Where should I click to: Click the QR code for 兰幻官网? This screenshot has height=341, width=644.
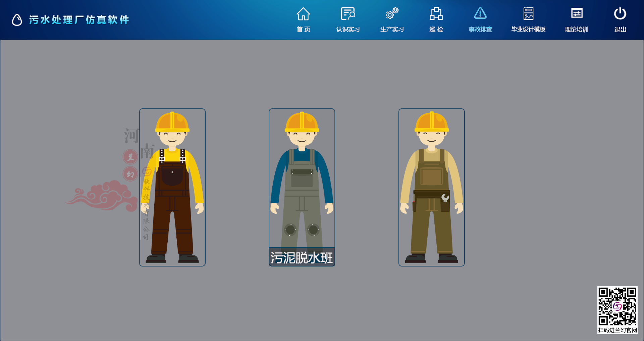pyautogui.click(x=617, y=306)
